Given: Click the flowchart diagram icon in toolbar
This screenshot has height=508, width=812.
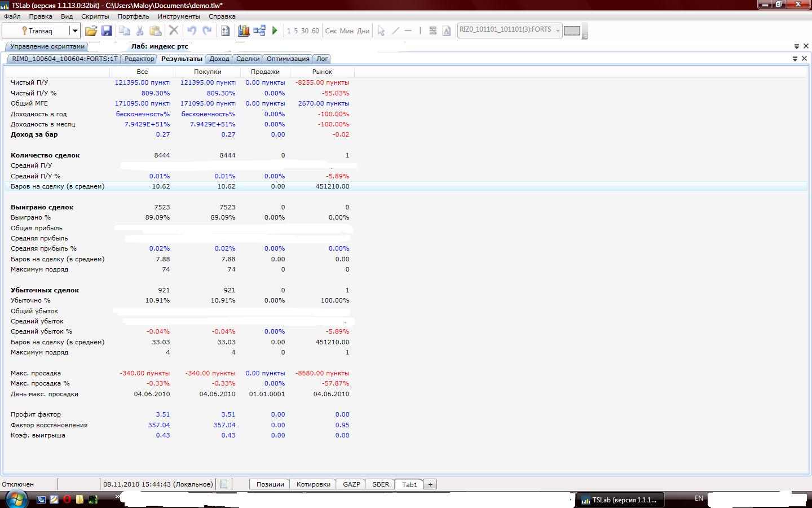Looking at the screenshot, I should (x=259, y=31).
